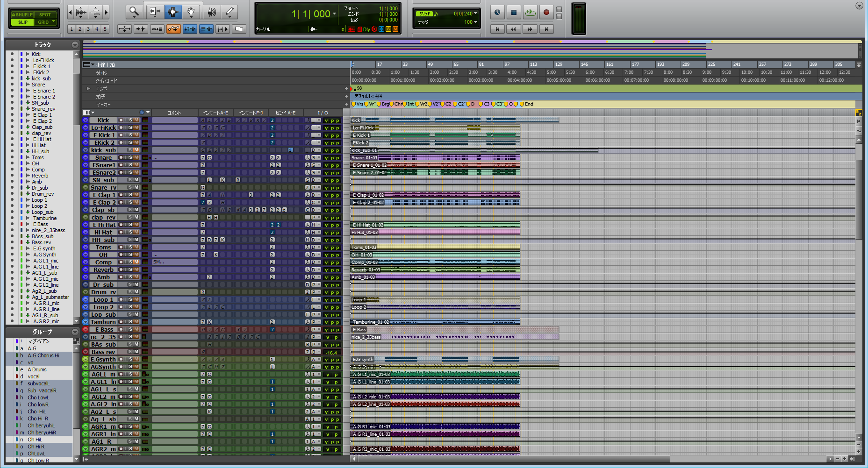Click the Inserts F-J column header

click(251, 113)
